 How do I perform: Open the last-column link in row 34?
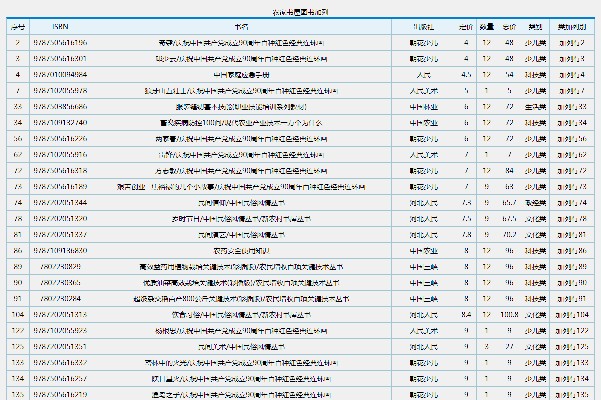[572, 123]
